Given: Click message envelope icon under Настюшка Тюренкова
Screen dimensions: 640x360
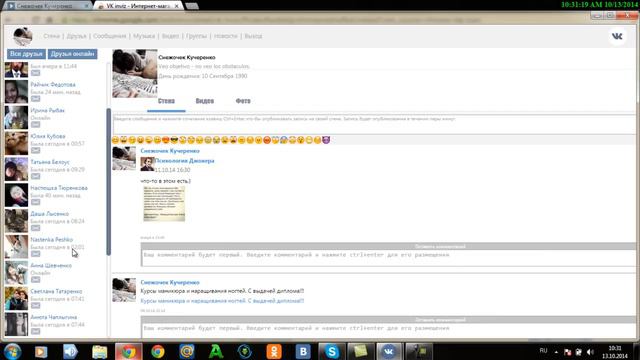Looking at the screenshot, I should (36, 202).
